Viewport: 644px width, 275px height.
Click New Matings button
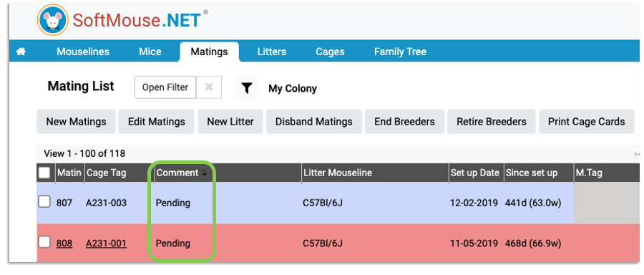coord(76,122)
